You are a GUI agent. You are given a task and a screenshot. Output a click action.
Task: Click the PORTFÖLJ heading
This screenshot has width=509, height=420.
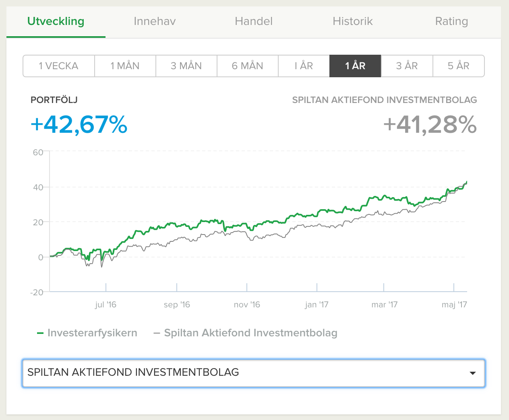coord(54,100)
